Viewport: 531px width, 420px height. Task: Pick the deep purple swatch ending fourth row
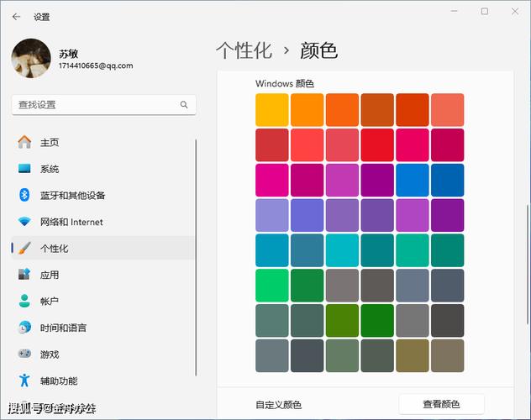pyautogui.click(x=447, y=215)
